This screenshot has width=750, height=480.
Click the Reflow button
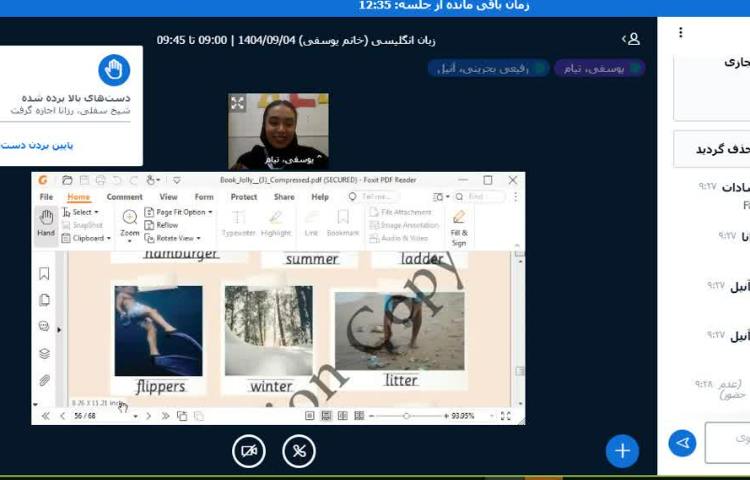162,225
